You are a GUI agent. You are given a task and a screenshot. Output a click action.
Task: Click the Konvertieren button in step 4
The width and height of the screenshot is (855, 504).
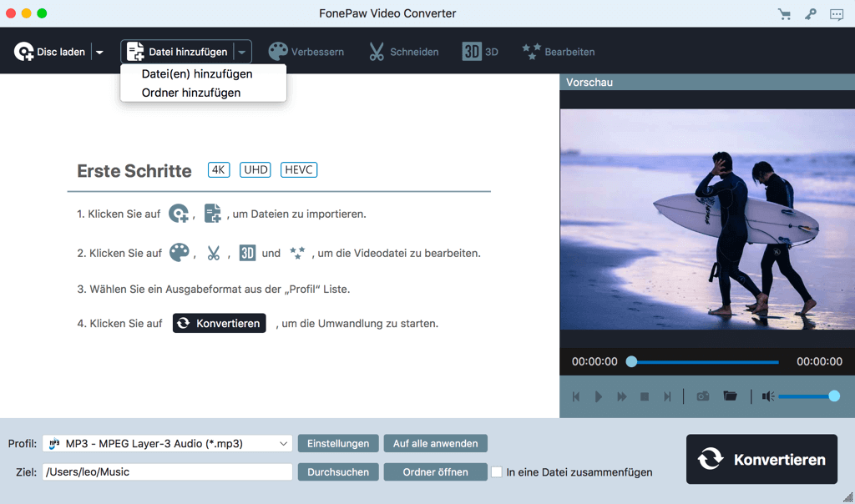pyautogui.click(x=220, y=323)
